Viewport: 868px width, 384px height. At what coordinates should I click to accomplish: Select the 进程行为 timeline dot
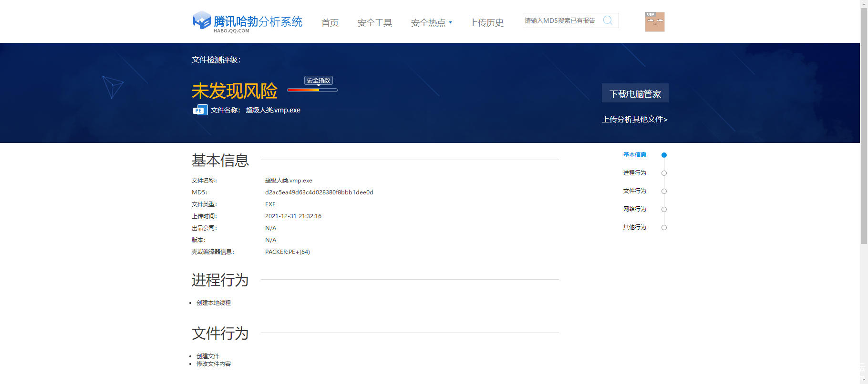point(664,173)
